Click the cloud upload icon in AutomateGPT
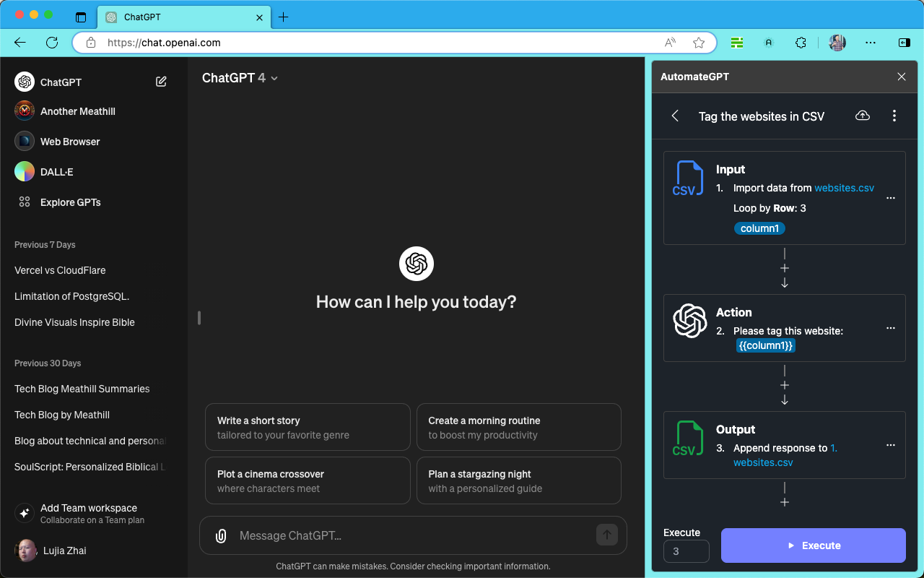 [862, 116]
